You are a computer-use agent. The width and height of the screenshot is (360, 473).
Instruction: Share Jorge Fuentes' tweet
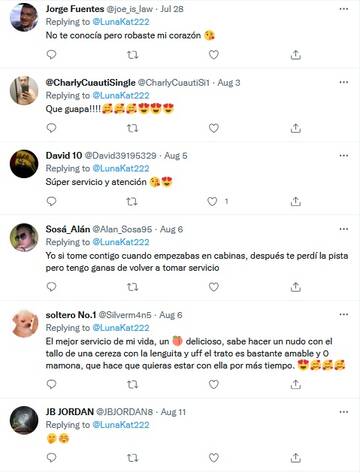click(295, 55)
